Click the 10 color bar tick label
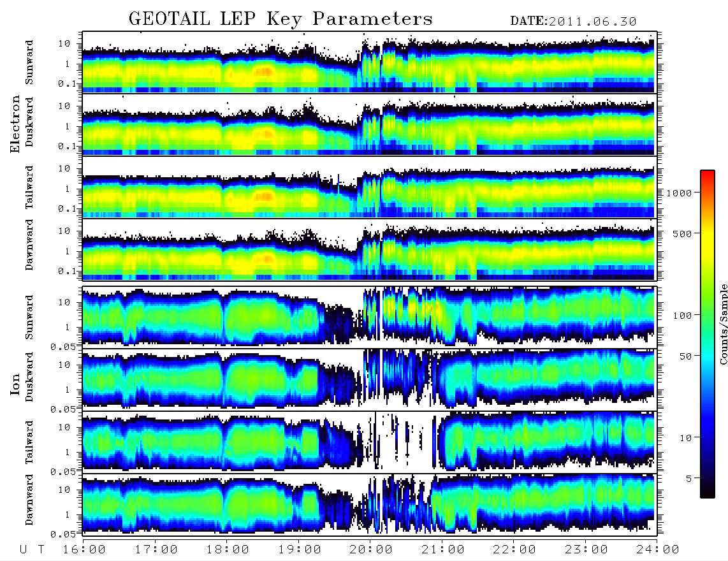 click(685, 437)
